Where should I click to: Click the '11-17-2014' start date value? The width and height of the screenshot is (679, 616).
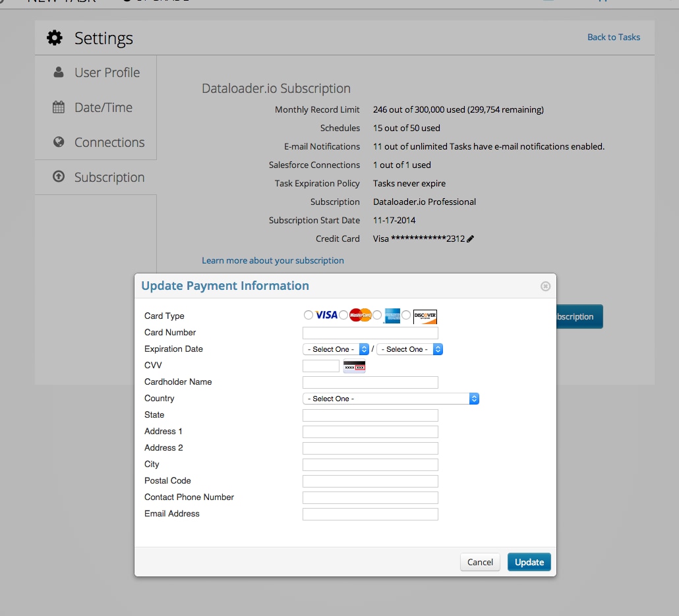pyautogui.click(x=394, y=220)
